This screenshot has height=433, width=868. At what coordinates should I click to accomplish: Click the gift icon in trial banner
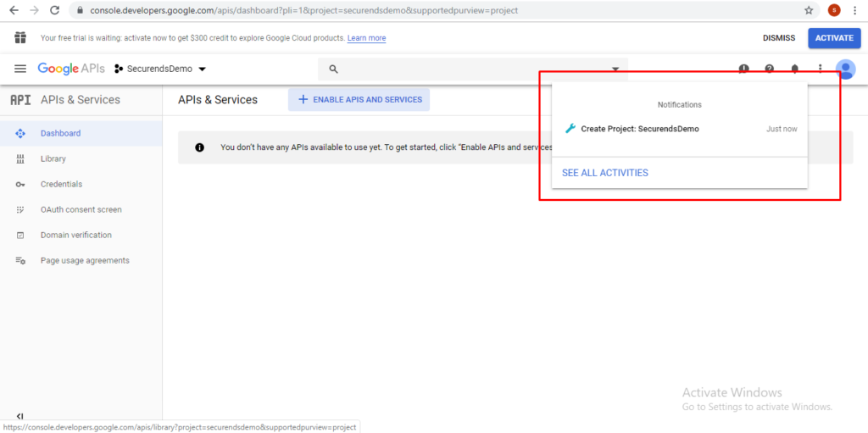click(20, 37)
